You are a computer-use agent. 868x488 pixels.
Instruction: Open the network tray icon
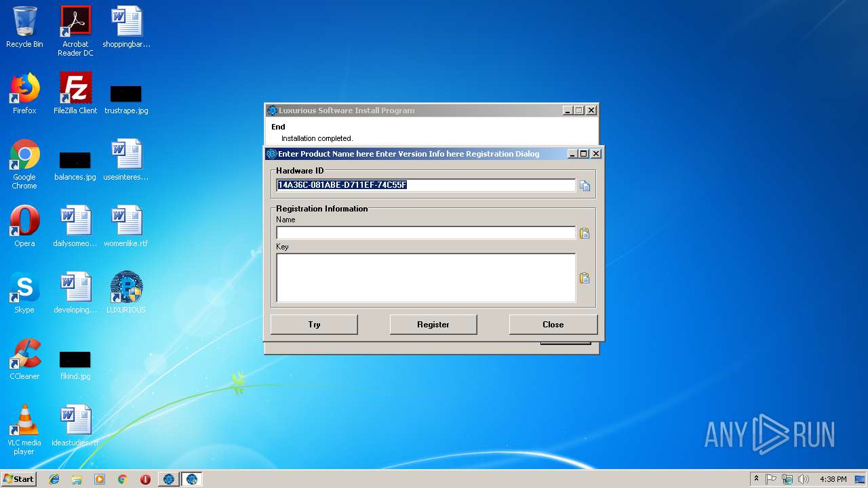(787, 479)
